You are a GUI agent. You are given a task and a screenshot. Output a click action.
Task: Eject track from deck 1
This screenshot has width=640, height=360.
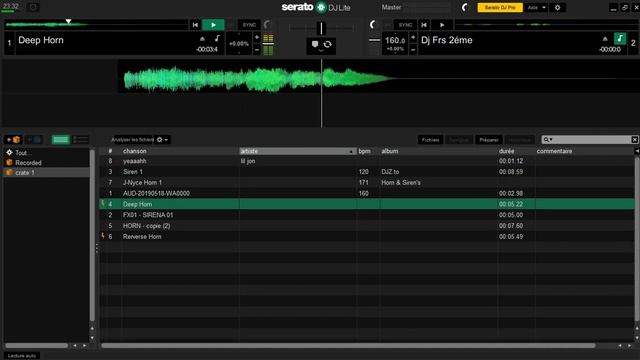202,39
